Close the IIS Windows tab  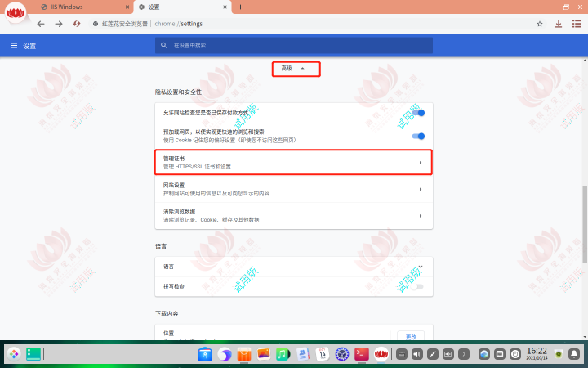127,7
